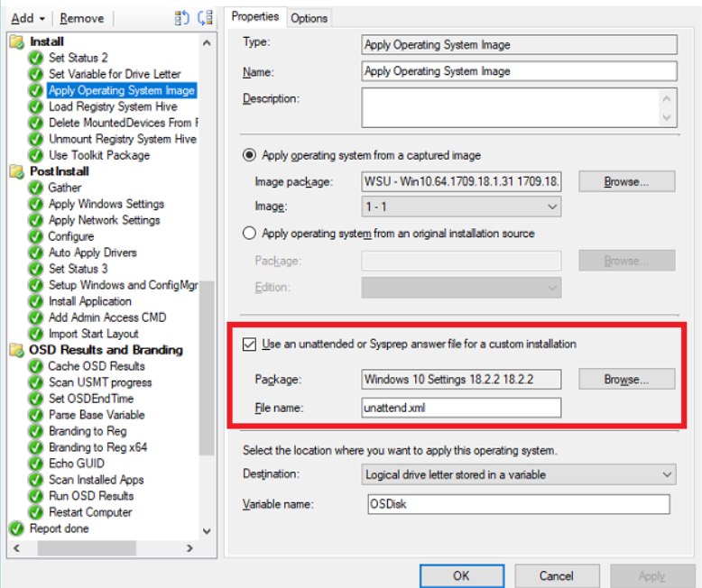702x588 pixels.
Task: Click Browse for Image package
Action: click(x=626, y=181)
